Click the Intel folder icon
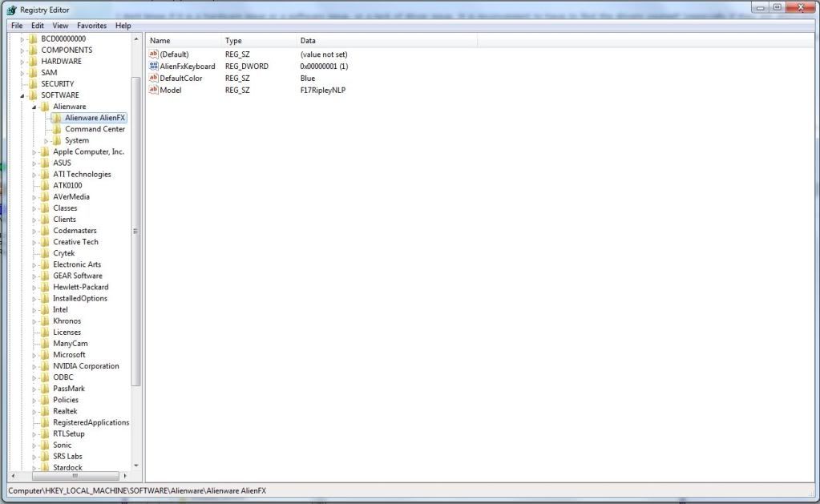Screen dimensions: 820x504 pos(45,309)
